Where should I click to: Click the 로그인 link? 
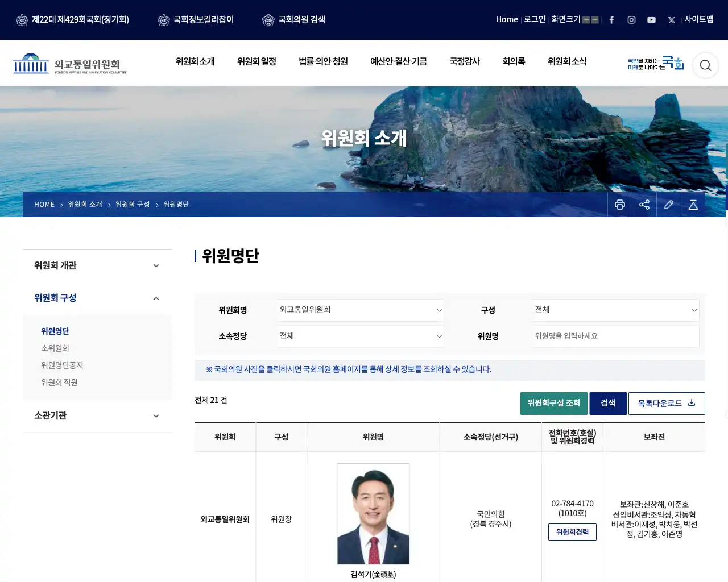[535, 19]
